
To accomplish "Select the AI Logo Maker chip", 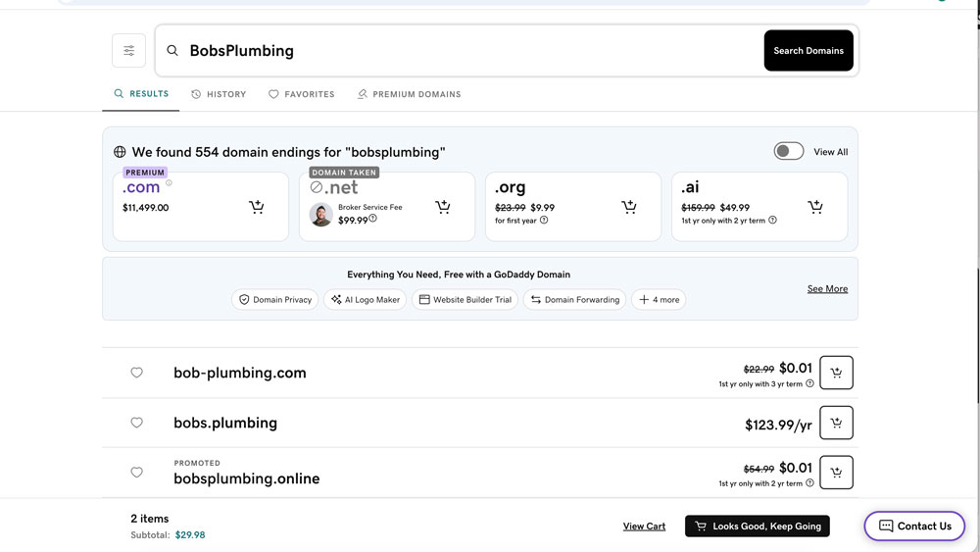I will (365, 299).
